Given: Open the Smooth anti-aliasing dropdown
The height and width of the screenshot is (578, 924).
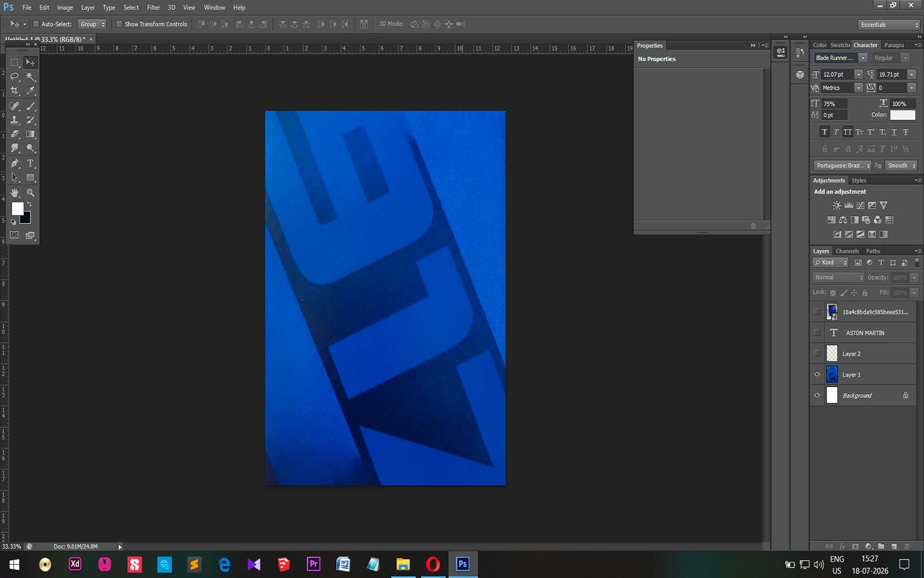Looking at the screenshot, I should coord(901,165).
